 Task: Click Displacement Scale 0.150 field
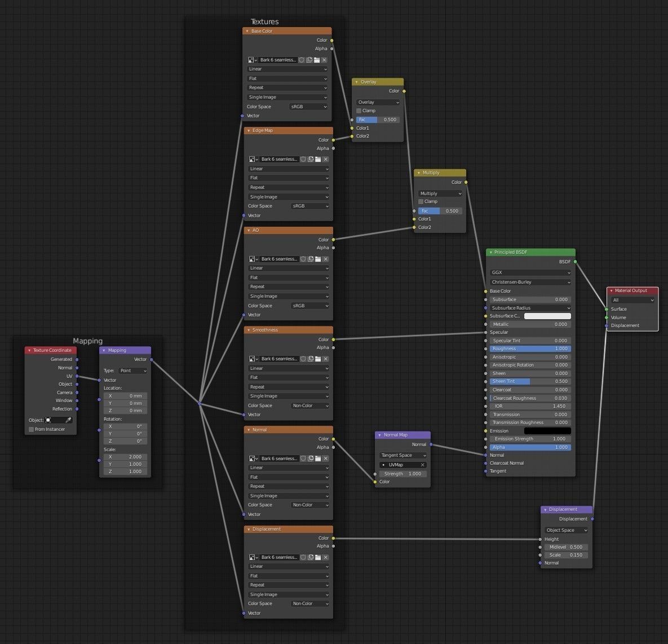(566, 555)
